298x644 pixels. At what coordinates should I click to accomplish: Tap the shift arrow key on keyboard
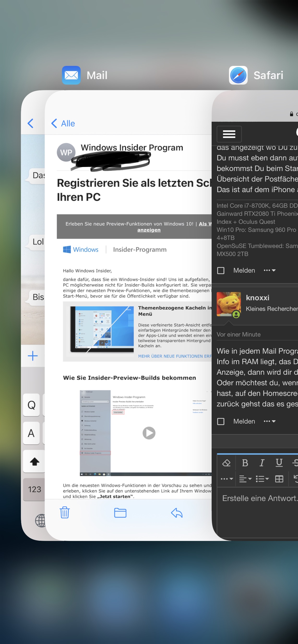click(34, 461)
